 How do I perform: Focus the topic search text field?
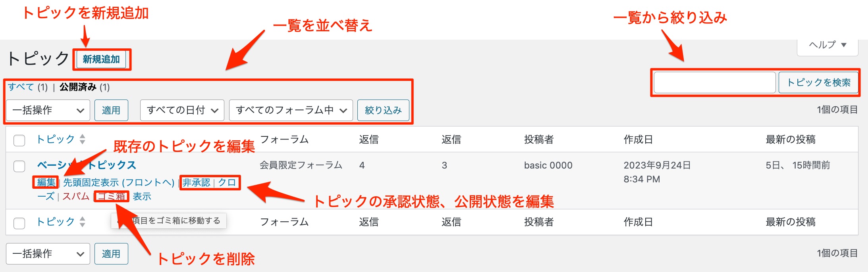point(714,82)
